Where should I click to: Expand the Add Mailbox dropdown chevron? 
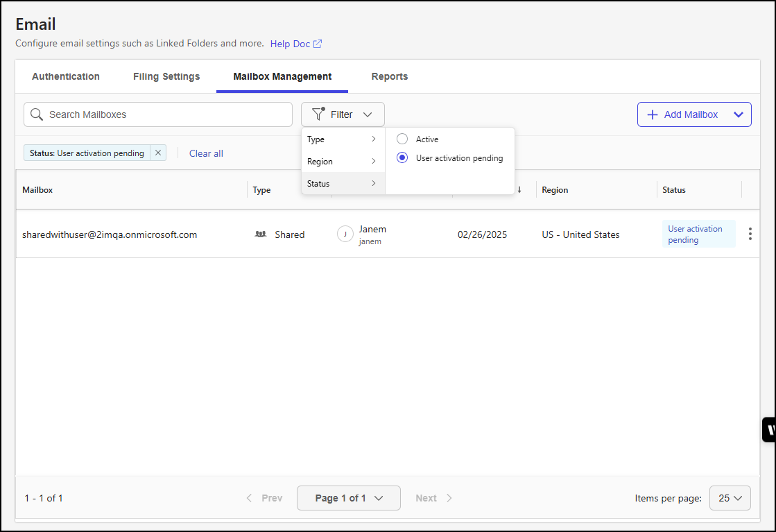[x=738, y=114]
